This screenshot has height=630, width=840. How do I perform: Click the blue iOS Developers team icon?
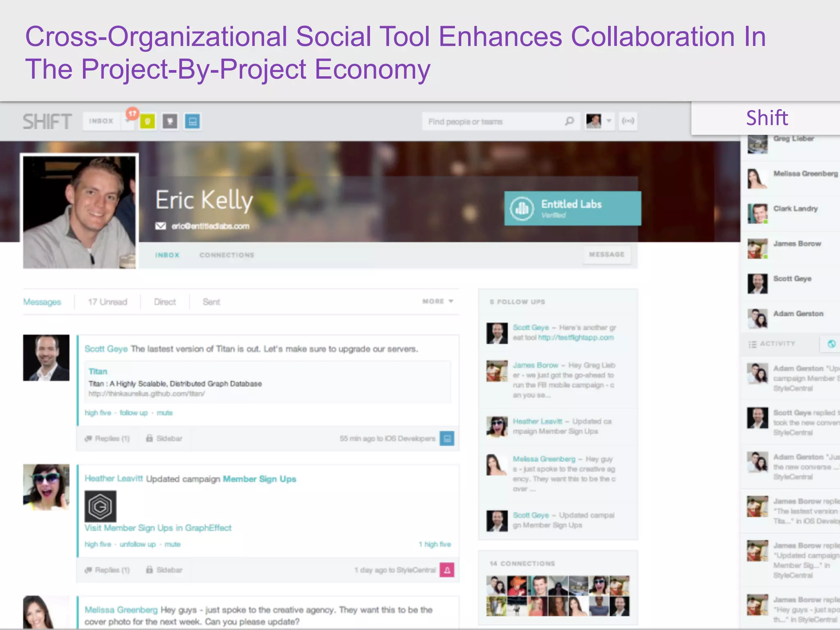point(447,438)
